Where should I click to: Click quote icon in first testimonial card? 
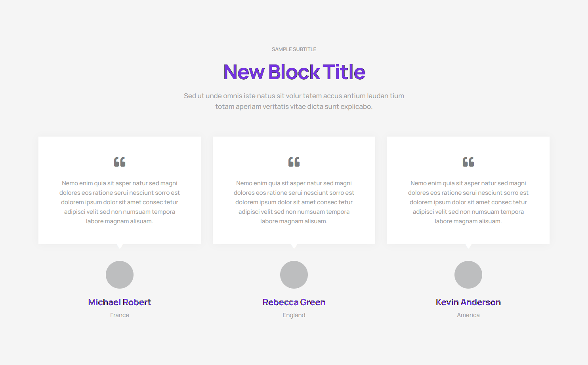(x=120, y=162)
